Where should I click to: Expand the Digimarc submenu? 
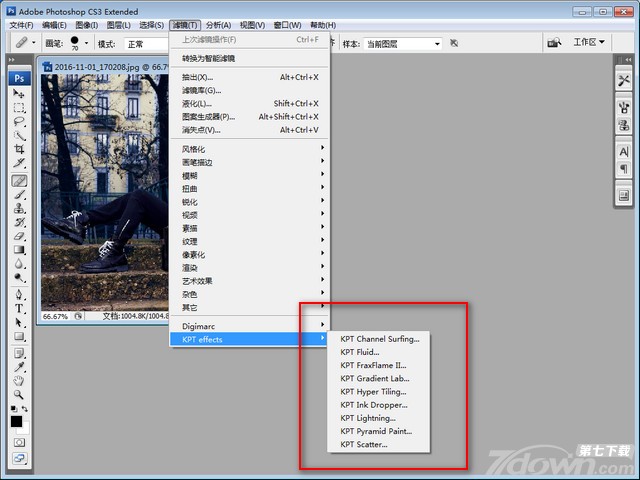point(250,326)
